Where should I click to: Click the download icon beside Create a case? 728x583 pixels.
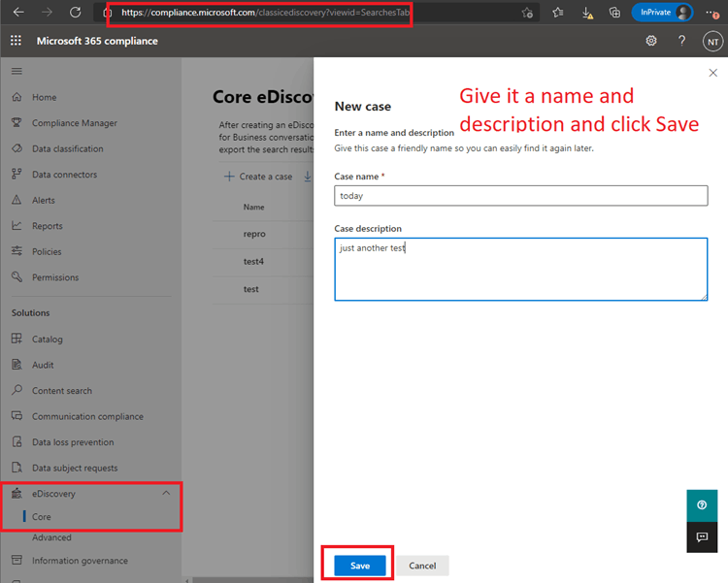pos(308,177)
